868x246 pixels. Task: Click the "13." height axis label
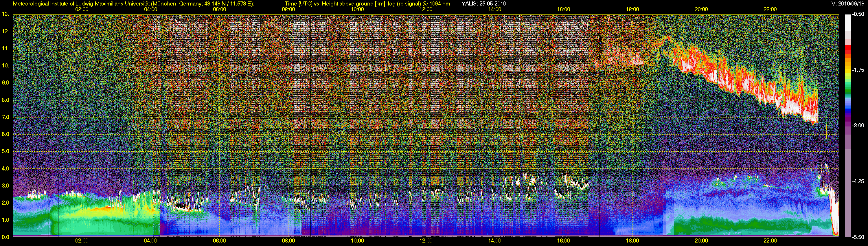tap(5, 14)
